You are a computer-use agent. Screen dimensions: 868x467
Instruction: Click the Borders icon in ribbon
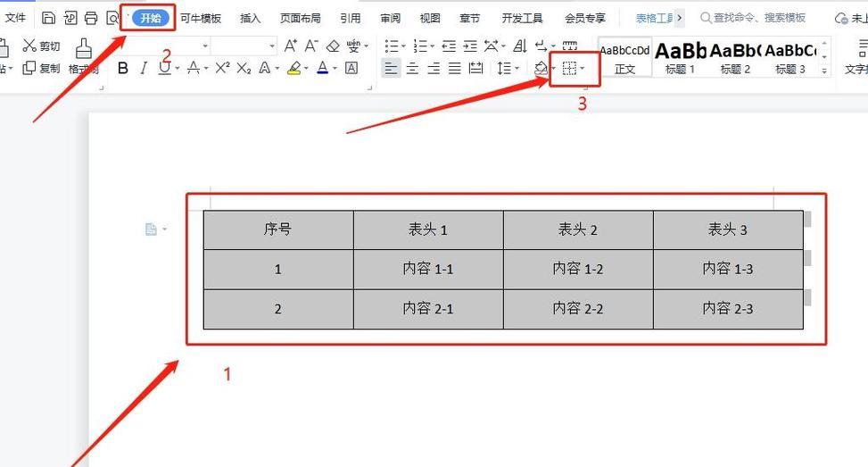coord(569,68)
